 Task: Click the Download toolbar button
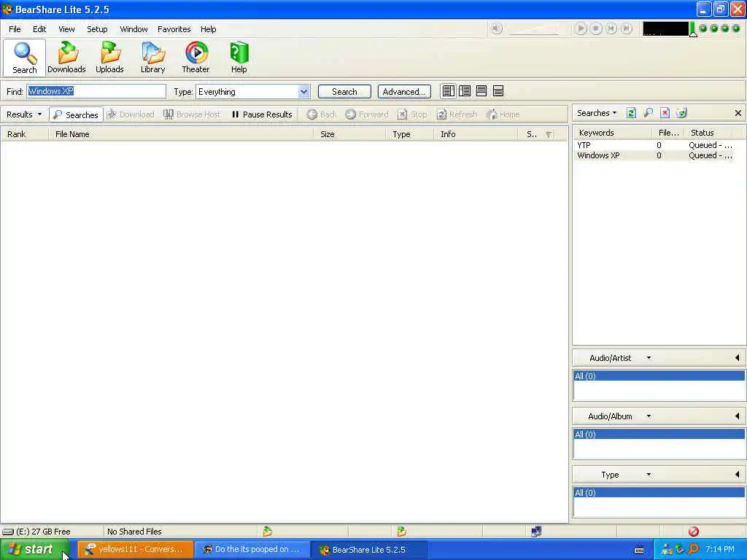click(x=131, y=114)
